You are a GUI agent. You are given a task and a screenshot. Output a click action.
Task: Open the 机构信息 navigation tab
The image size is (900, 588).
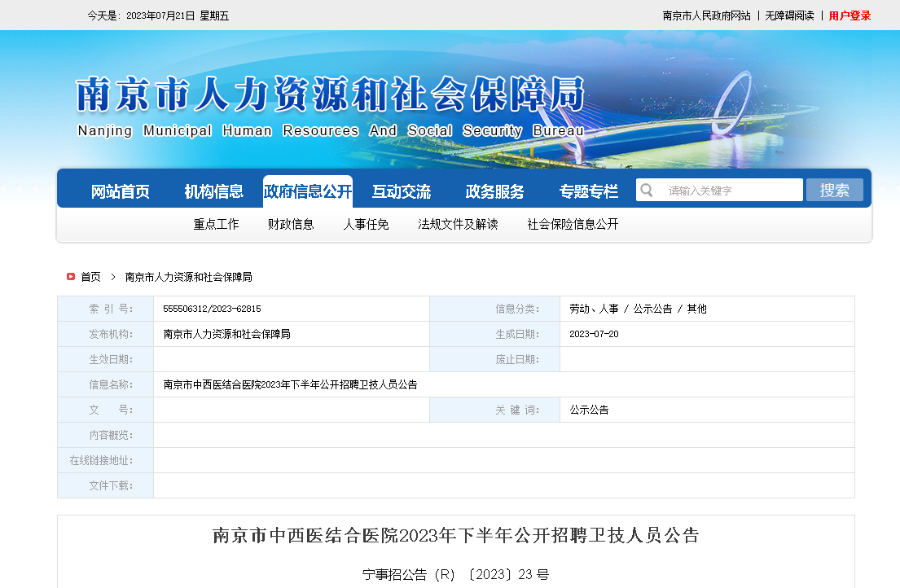coord(213,192)
